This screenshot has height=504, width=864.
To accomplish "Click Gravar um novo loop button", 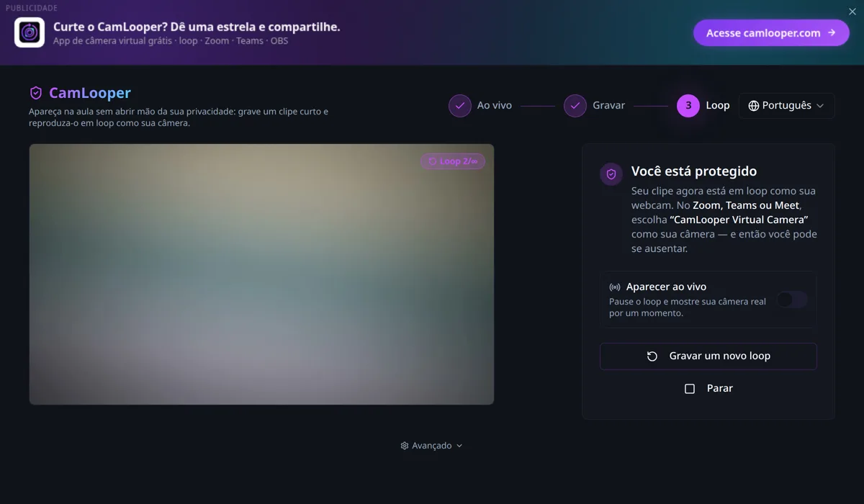I will point(708,356).
